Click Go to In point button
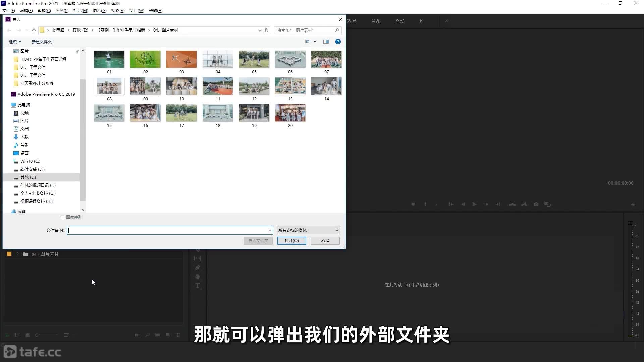The width and height of the screenshot is (644, 362). (451, 204)
